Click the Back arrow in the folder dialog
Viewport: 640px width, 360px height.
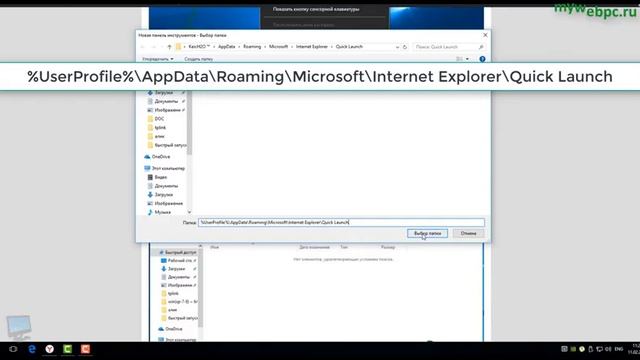pyautogui.click(x=143, y=47)
